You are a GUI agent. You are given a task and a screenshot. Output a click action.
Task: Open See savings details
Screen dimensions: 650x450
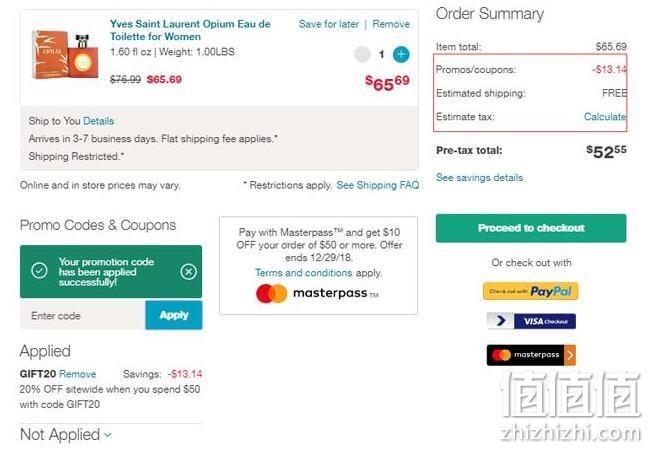click(479, 178)
